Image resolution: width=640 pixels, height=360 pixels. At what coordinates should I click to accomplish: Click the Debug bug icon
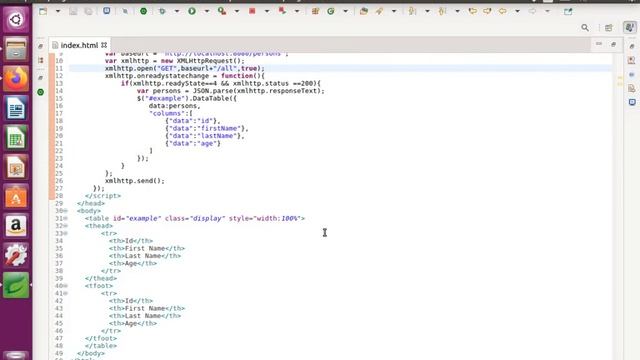click(162, 11)
